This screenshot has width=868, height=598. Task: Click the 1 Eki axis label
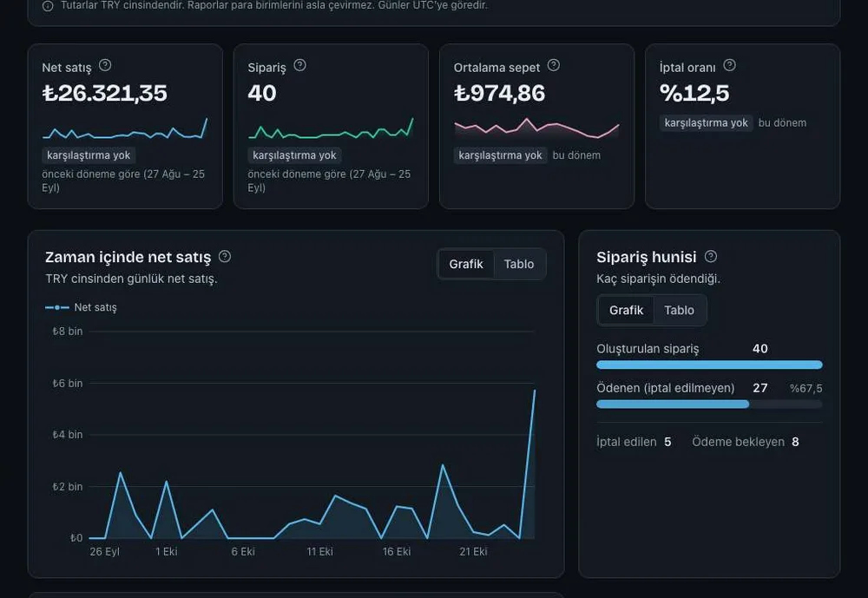click(166, 551)
